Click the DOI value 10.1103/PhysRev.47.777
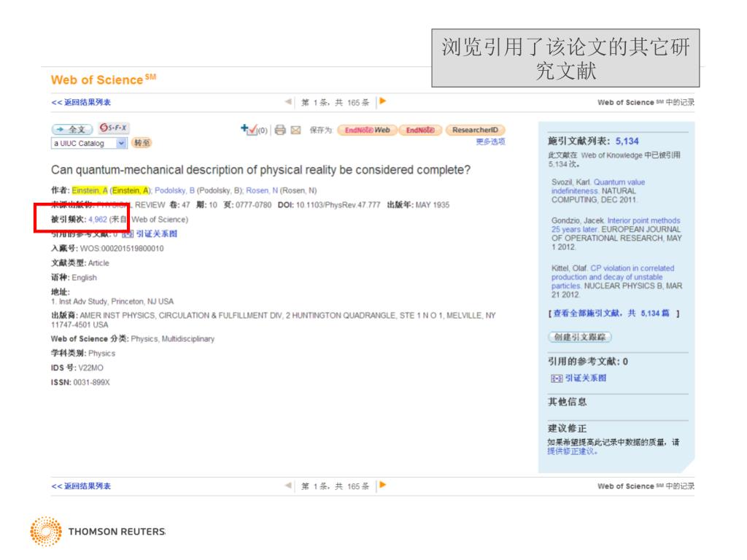The image size is (747, 560). point(338,205)
